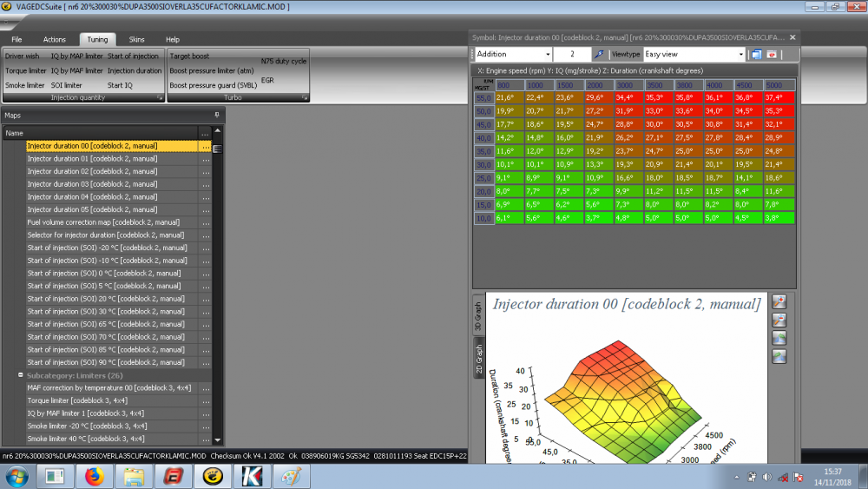Select Smoke limiter -20 °C map
868x489 pixels.
tap(112, 426)
